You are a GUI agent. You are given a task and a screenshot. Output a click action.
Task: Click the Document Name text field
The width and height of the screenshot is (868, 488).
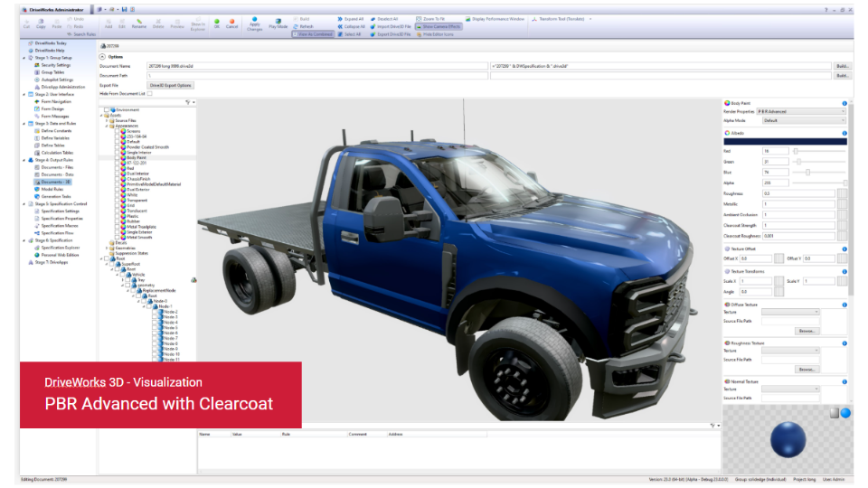317,66
